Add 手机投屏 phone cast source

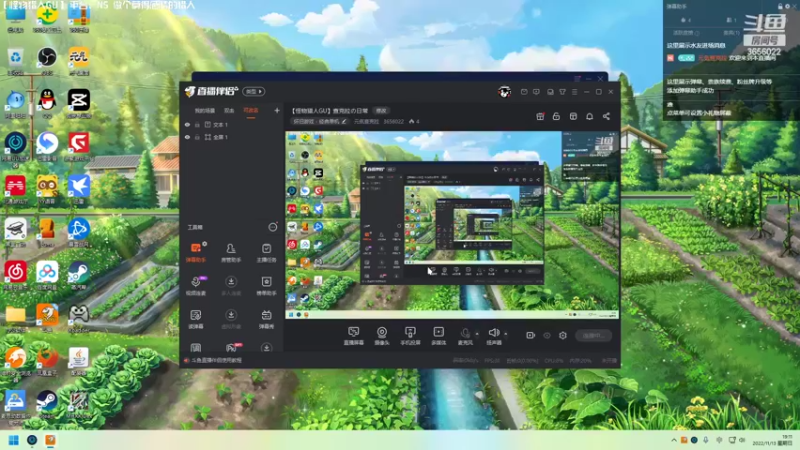coord(410,336)
